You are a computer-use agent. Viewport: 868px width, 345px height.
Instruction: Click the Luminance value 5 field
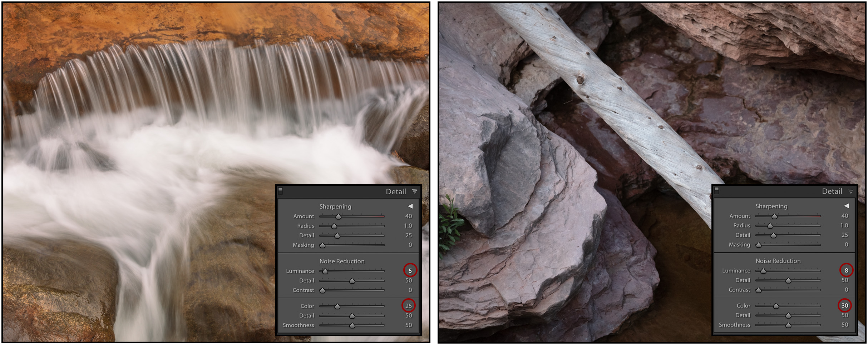click(x=410, y=271)
